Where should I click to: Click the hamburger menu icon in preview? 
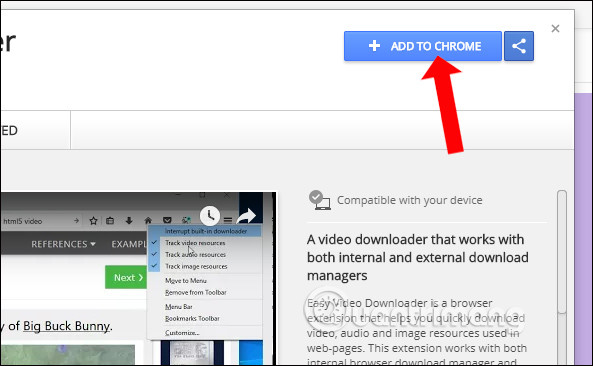228,220
